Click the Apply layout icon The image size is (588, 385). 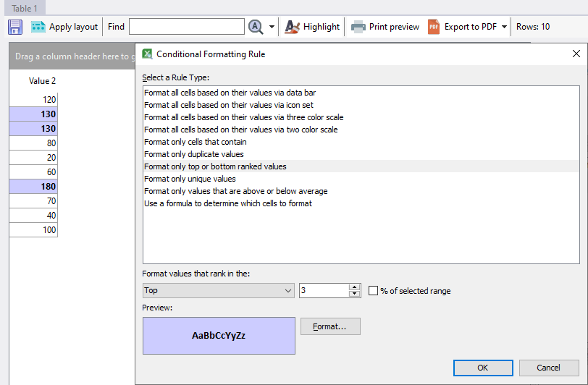(x=38, y=27)
